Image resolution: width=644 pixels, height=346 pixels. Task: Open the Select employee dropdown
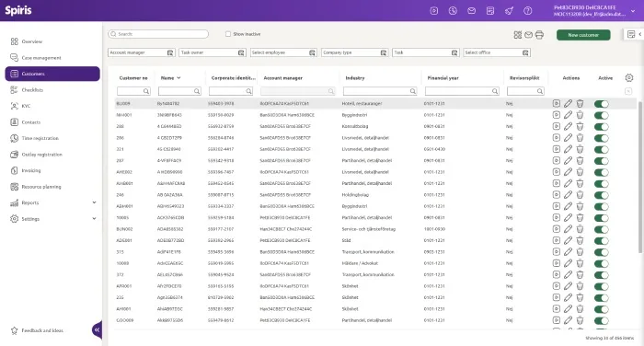tap(283, 52)
